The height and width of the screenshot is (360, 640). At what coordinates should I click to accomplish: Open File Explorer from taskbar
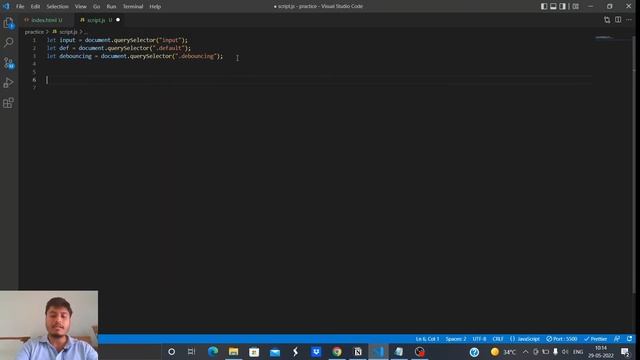(233, 351)
